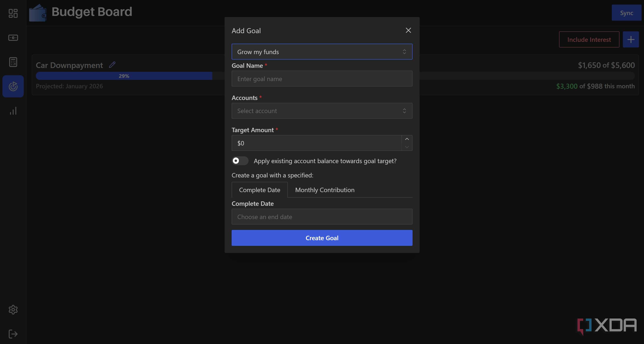Increase the target amount with up arrow
Image resolution: width=644 pixels, height=344 pixels.
pyautogui.click(x=407, y=139)
